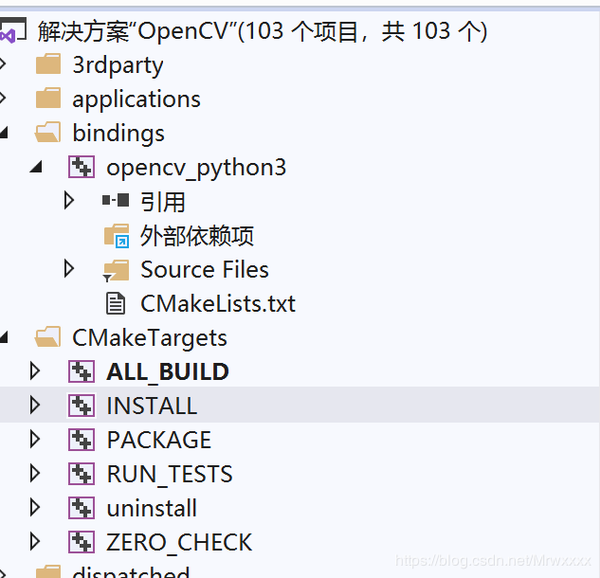Expand the uninstall project arrow
Screen dimensions: 600x578
(35, 507)
